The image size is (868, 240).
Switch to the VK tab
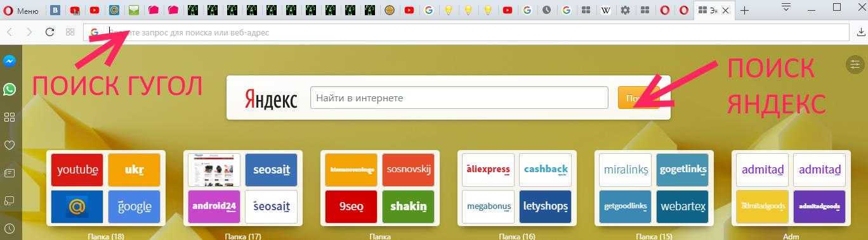coord(56,10)
